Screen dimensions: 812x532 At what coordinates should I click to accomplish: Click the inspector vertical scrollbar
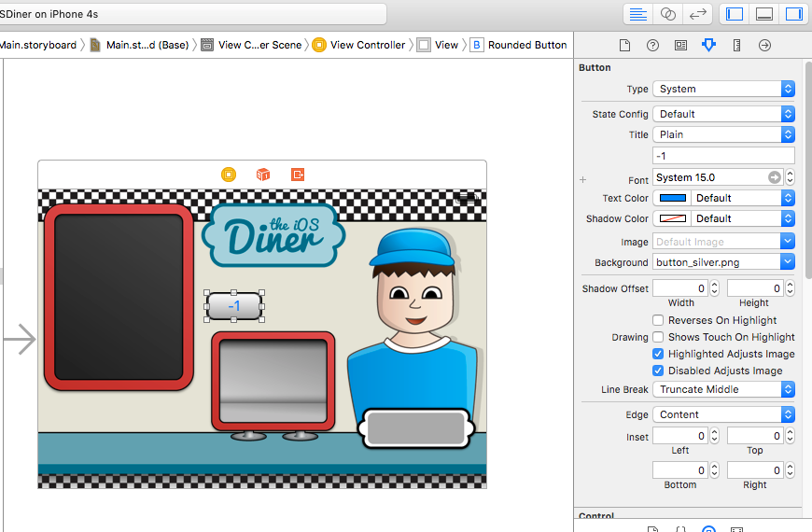tap(808, 171)
